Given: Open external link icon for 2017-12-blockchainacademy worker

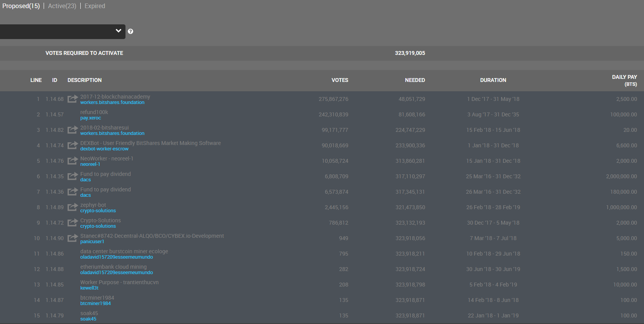Looking at the screenshot, I should 73,99.
